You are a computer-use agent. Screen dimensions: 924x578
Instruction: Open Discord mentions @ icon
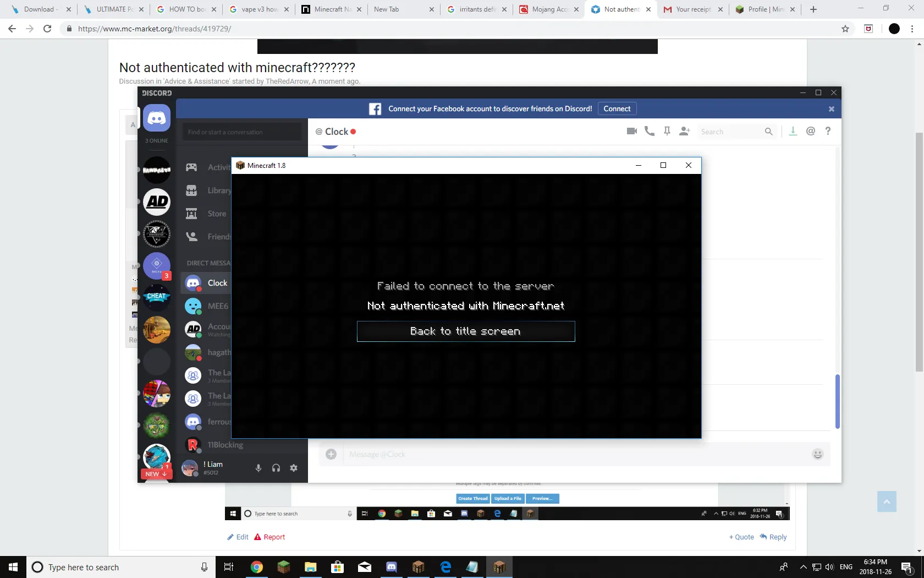[811, 131]
